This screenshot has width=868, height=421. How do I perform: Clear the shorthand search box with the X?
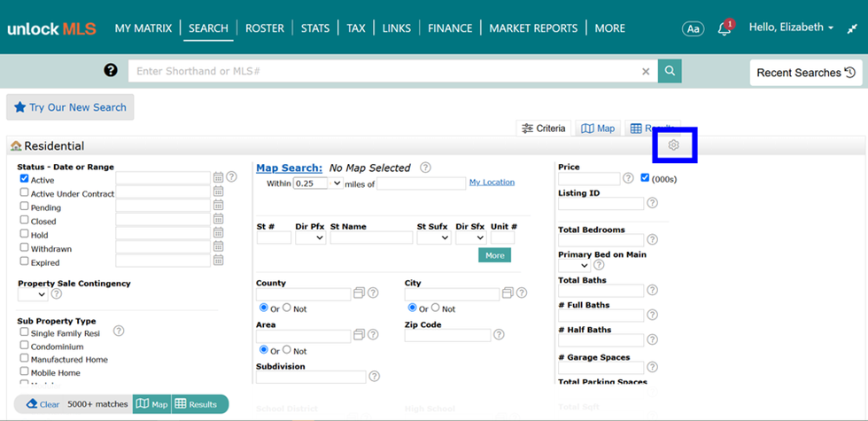[646, 72]
